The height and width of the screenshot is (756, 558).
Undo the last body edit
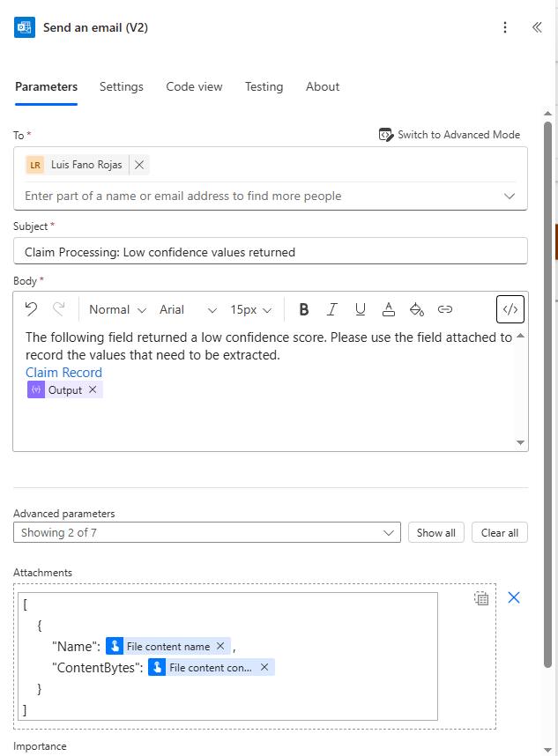click(31, 309)
